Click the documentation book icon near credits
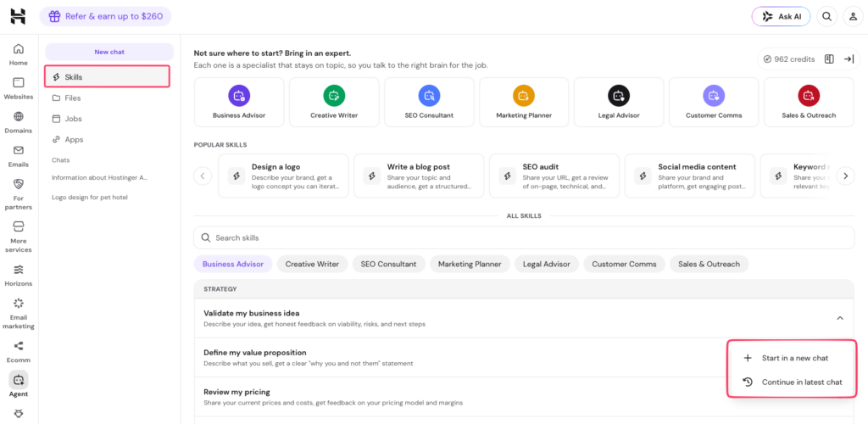The image size is (868, 424). click(829, 59)
